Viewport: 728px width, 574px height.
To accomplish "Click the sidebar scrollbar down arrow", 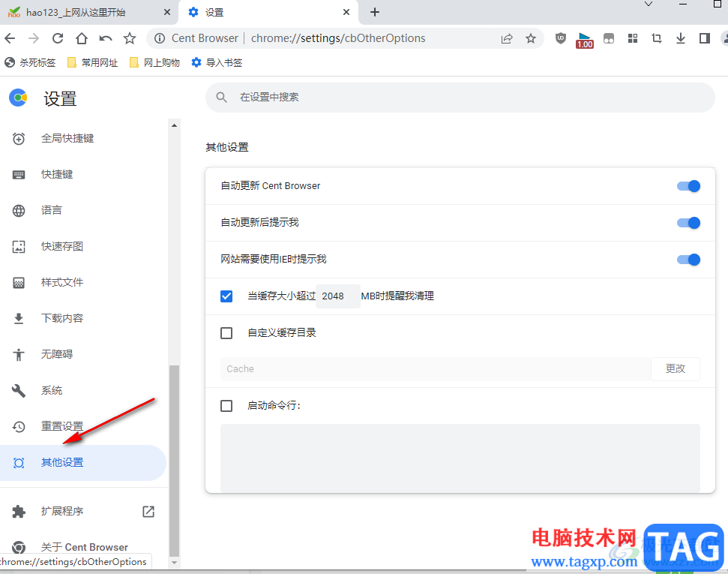I will [175, 563].
